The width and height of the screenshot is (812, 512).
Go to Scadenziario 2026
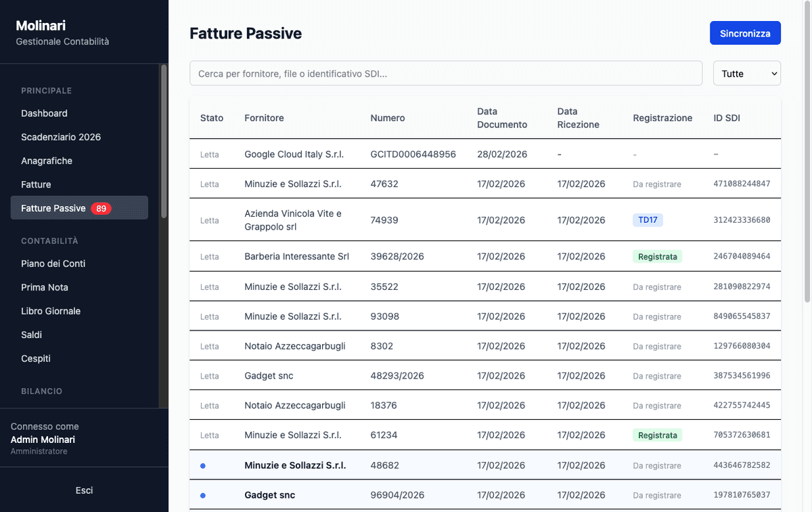coord(61,137)
